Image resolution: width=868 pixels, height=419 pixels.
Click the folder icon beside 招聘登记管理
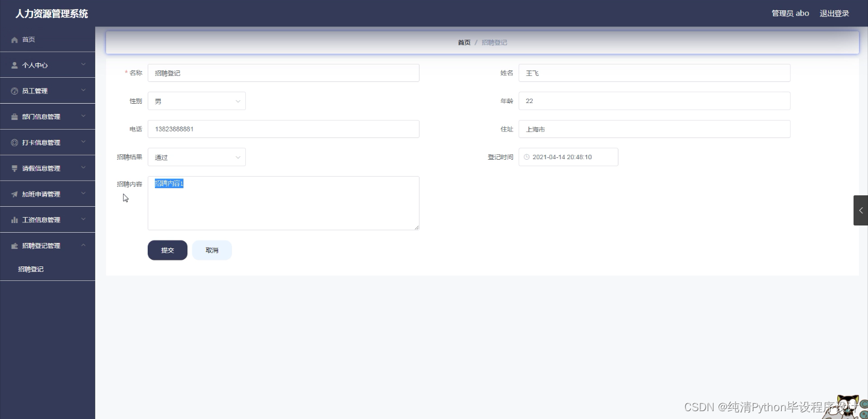point(14,246)
